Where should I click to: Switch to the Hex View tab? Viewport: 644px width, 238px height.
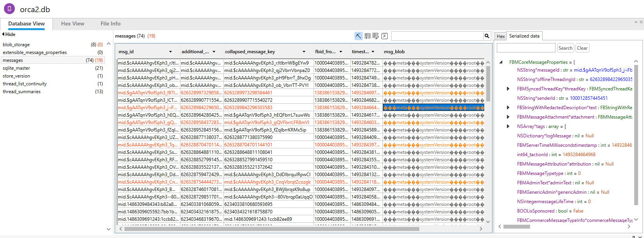tap(72, 23)
